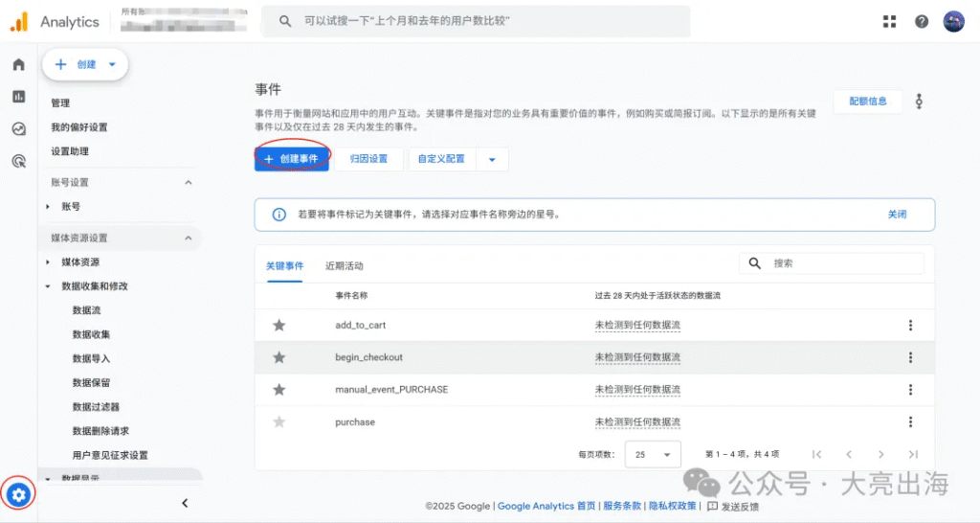Screen dimensions: 980x523
Task: Open the Advertising icon in sidebar
Action: tap(18, 161)
